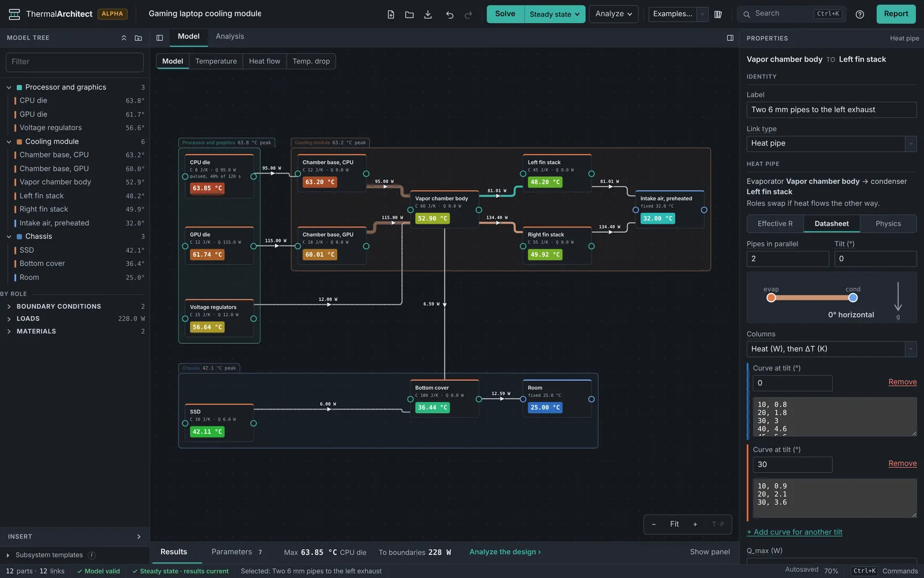This screenshot has height=578, width=924.
Task: Zoom out the canvas with minus
Action: point(654,524)
